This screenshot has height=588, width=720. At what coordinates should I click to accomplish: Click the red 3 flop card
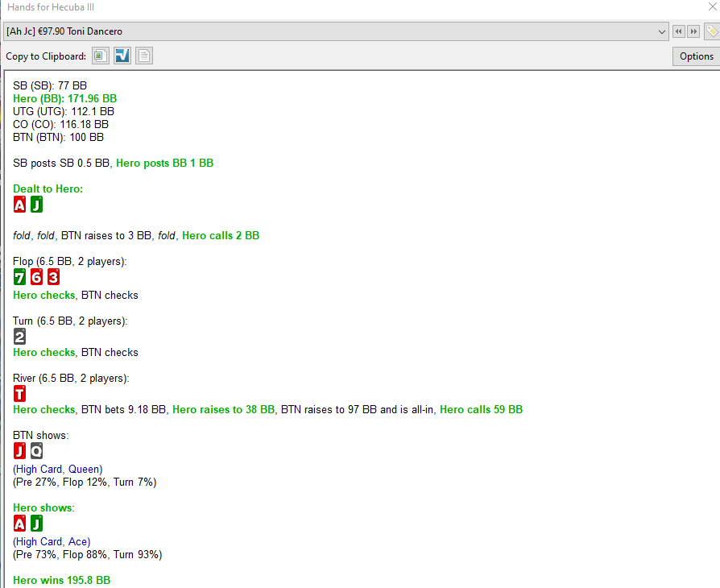(54, 277)
